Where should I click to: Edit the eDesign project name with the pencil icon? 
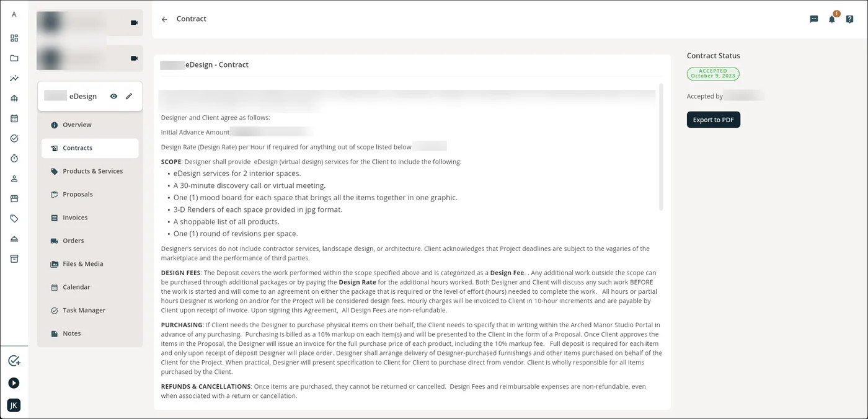[128, 96]
